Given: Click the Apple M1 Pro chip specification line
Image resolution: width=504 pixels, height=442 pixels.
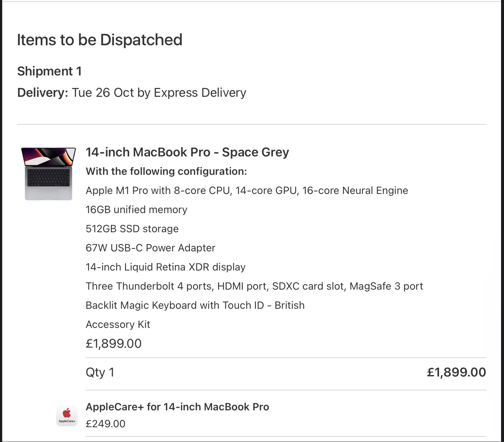Looking at the screenshot, I should coord(247,190).
